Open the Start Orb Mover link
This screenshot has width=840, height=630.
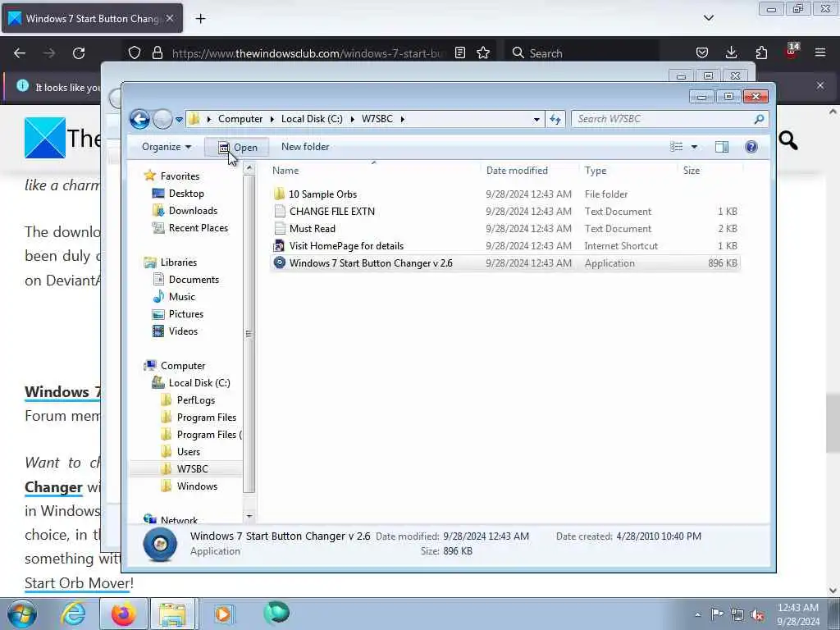coord(79,583)
